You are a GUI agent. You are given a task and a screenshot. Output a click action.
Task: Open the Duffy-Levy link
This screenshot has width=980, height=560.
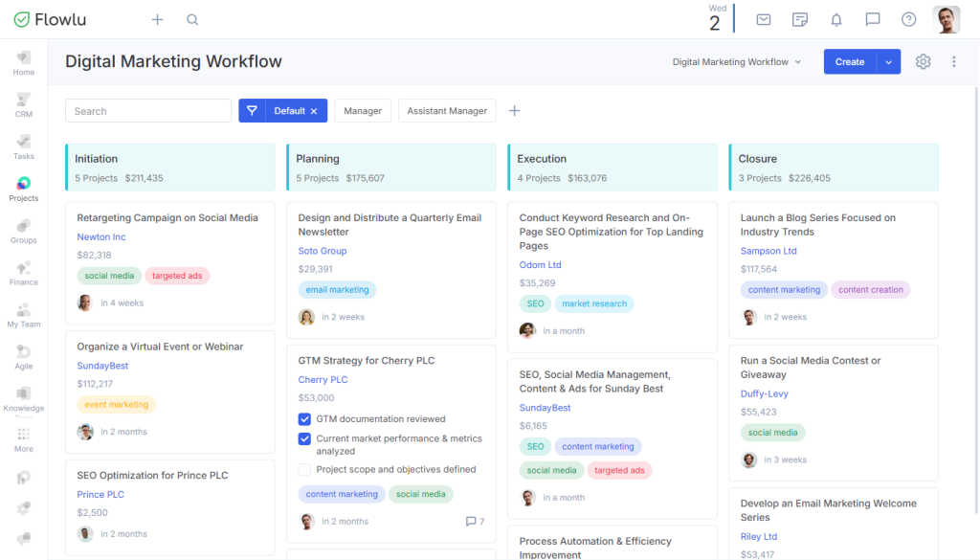tap(764, 393)
